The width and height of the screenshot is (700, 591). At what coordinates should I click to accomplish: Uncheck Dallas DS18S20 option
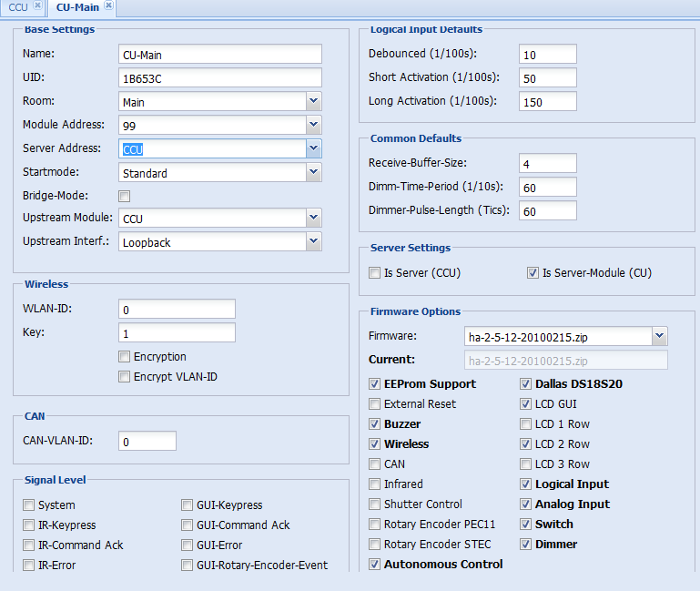click(526, 383)
